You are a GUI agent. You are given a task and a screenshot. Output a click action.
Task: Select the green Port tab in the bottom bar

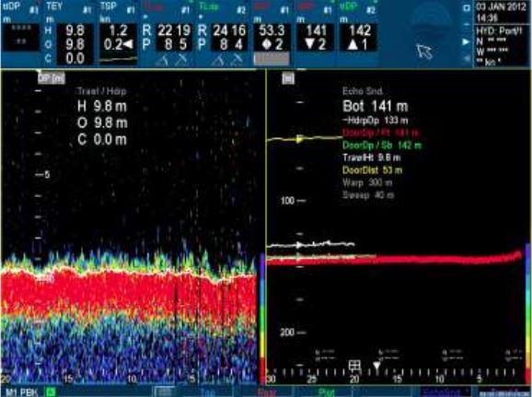tap(327, 392)
